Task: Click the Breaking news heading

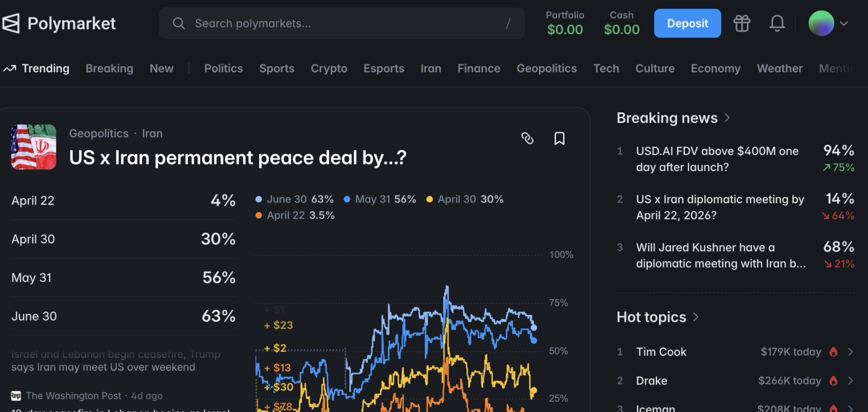Action: click(667, 118)
